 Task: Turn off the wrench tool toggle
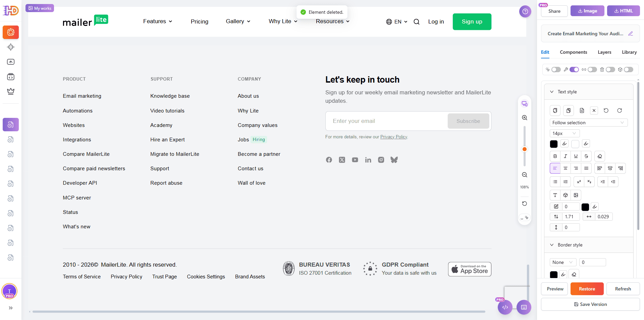pyautogui.click(x=574, y=70)
